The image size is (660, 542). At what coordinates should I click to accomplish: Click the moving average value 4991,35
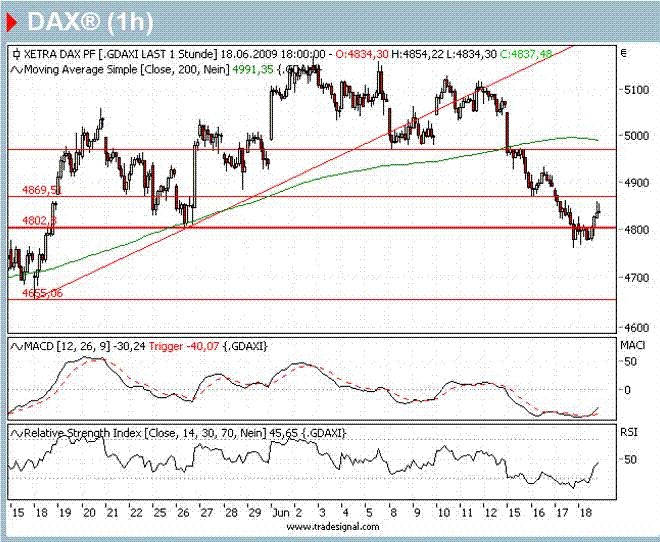click(x=253, y=69)
